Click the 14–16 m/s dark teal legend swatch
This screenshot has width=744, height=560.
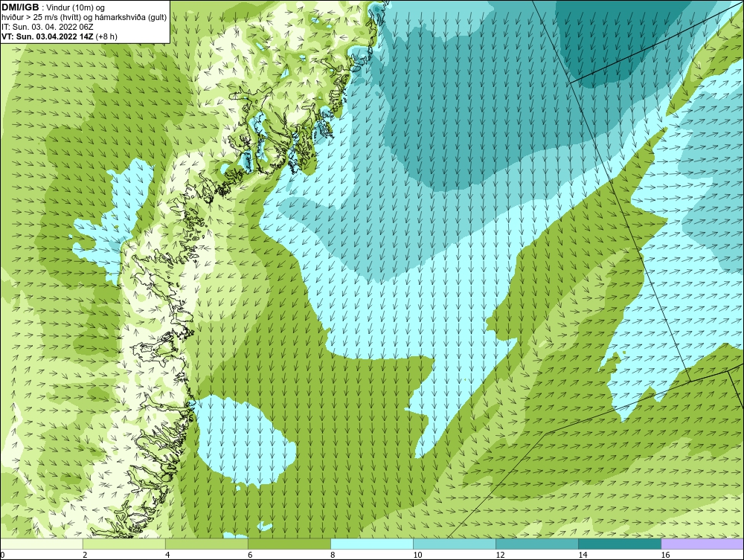click(x=619, y=544)
